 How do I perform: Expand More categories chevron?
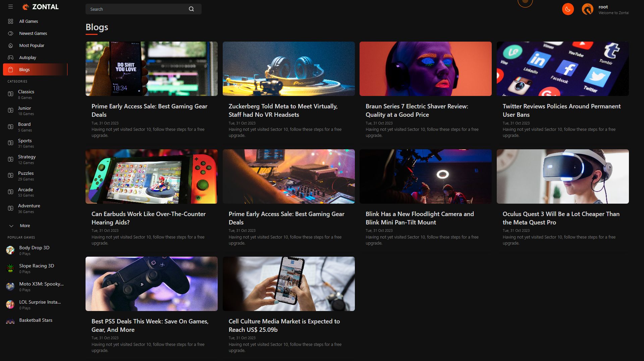[x=11, y=226]
